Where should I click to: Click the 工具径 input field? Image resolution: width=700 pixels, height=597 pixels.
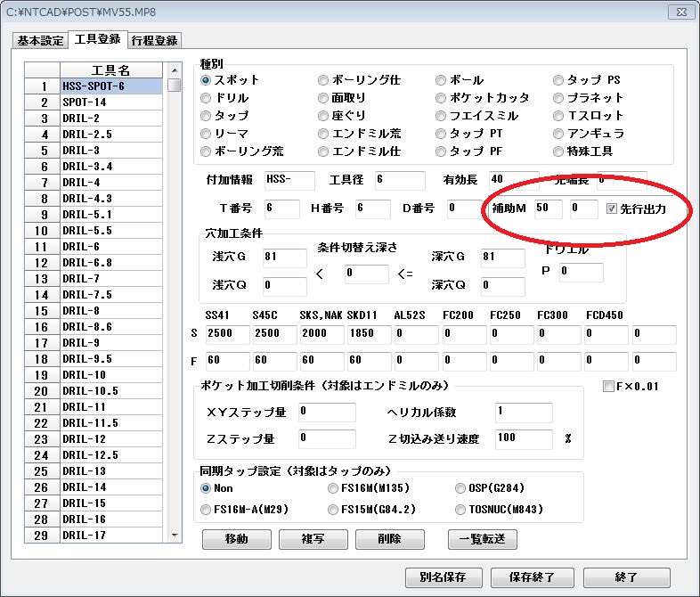tap(400, 180)
